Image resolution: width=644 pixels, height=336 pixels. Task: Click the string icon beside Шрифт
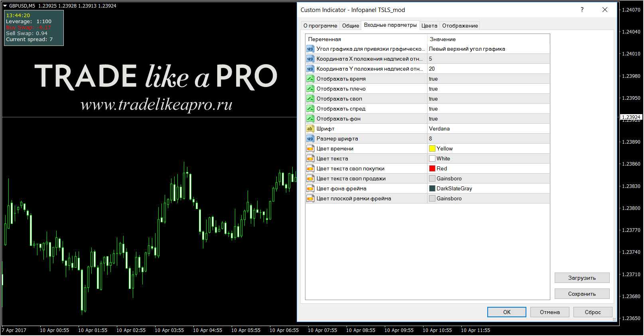[310, 128]
